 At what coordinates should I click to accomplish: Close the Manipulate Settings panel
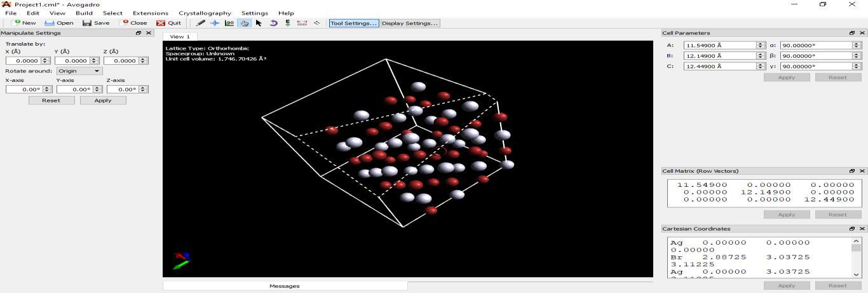(149, 33)
